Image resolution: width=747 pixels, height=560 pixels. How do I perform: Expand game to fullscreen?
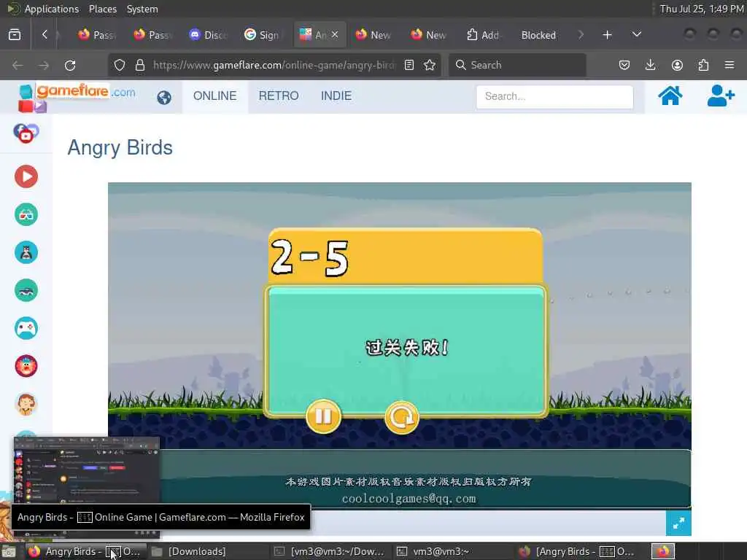pos(678,524)
